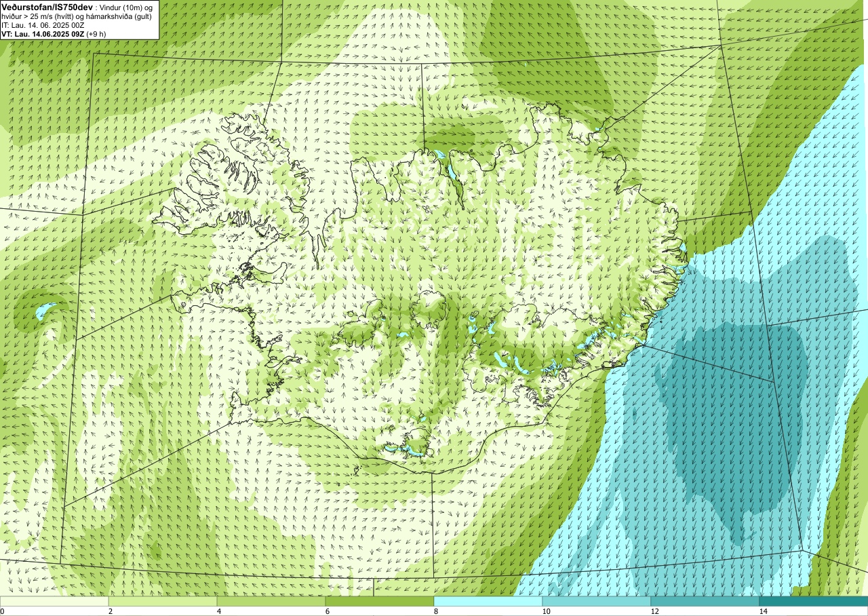
Task: Click the "Veðurstofan/IS750dev" title text
Action: (x=47, y=6)
